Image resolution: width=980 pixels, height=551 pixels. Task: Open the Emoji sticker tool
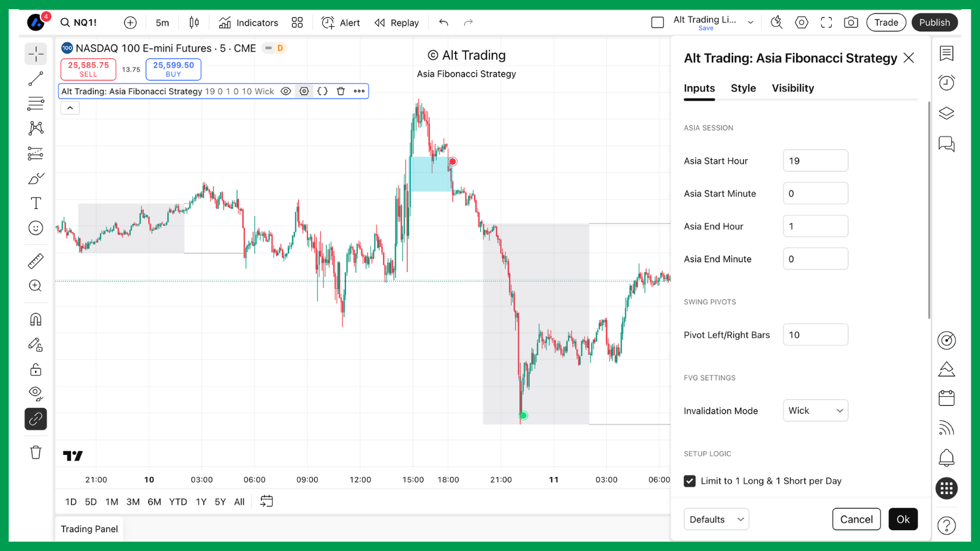(x=36, y=227)
